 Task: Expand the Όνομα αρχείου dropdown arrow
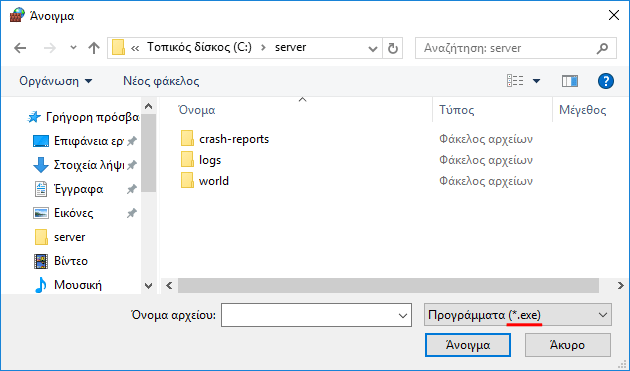[403, 316]
